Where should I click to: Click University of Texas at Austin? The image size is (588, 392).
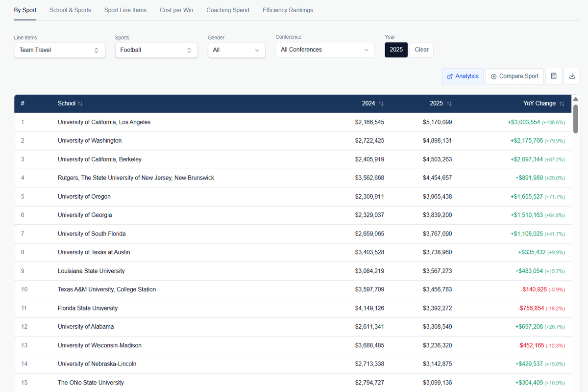coord(94,252)
